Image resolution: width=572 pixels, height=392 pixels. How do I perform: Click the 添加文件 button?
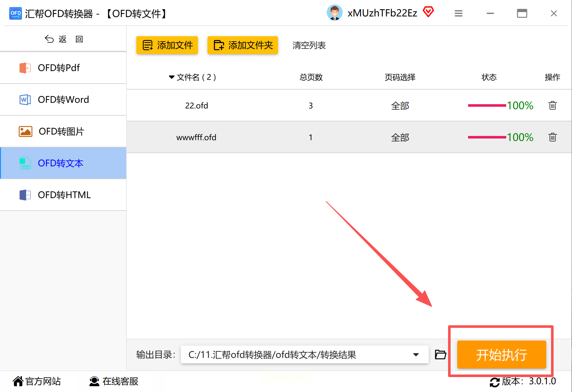click(x=167, y=45)
